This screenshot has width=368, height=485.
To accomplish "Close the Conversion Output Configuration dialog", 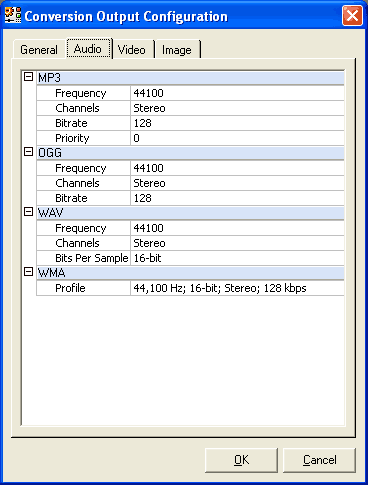I will pos(352,16).
